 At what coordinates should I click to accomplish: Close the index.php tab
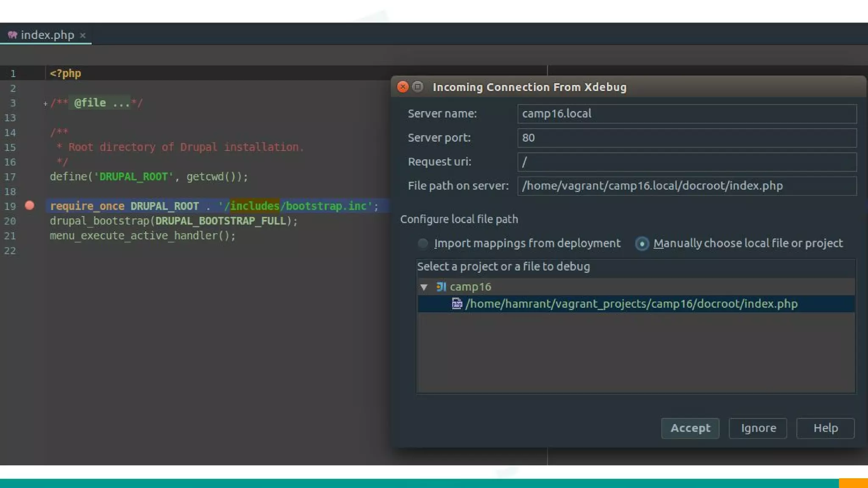pyautogui.click(x=83, y=36)
